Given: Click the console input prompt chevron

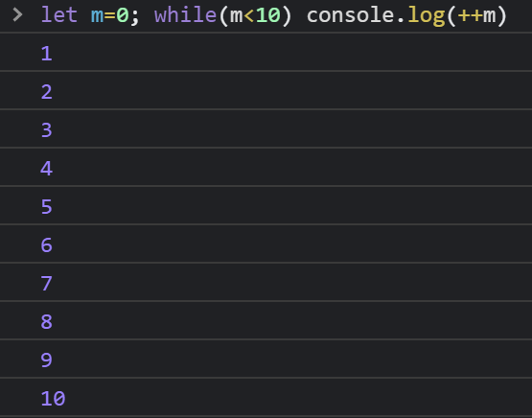Looking at the screenshot, I should tap(17, 15).
